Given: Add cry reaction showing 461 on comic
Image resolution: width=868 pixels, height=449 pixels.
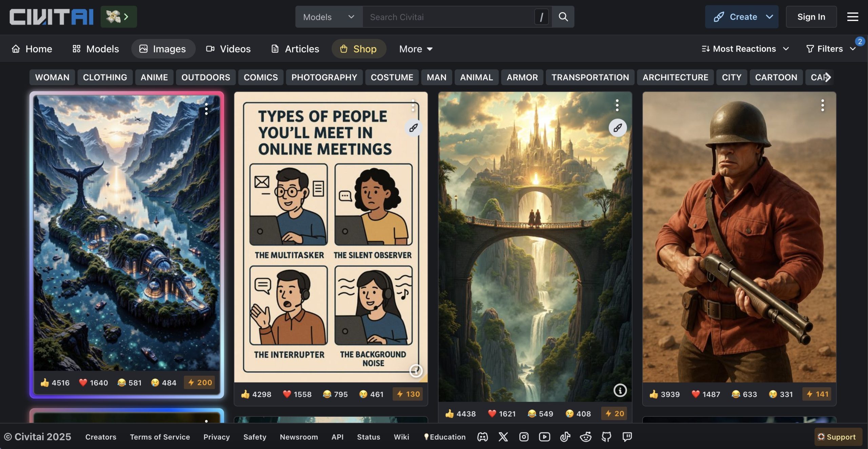Looking at the screenshot, I should 371,394.
